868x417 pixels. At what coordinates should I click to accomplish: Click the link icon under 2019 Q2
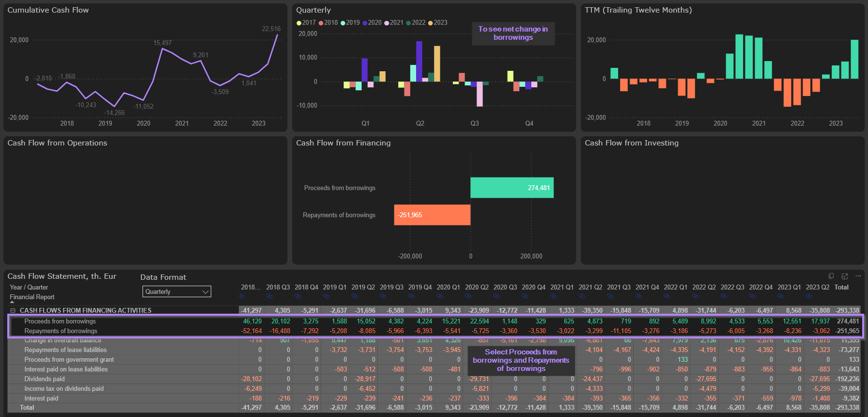(355, 296)
